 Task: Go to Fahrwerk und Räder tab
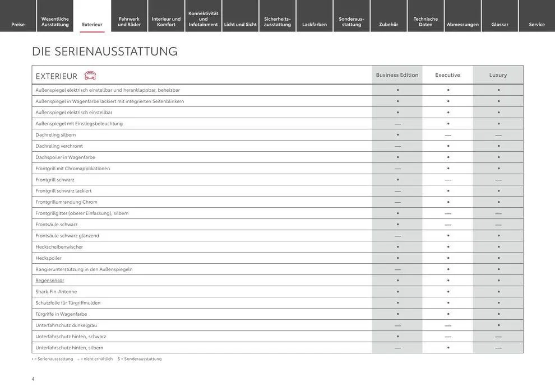click(x=129, y=22)
